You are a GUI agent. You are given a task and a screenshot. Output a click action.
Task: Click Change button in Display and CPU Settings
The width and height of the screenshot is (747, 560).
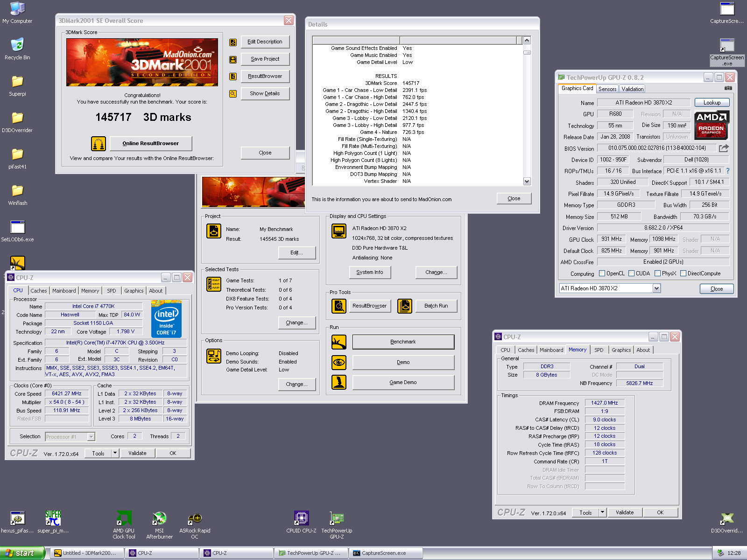pos(436,273)
